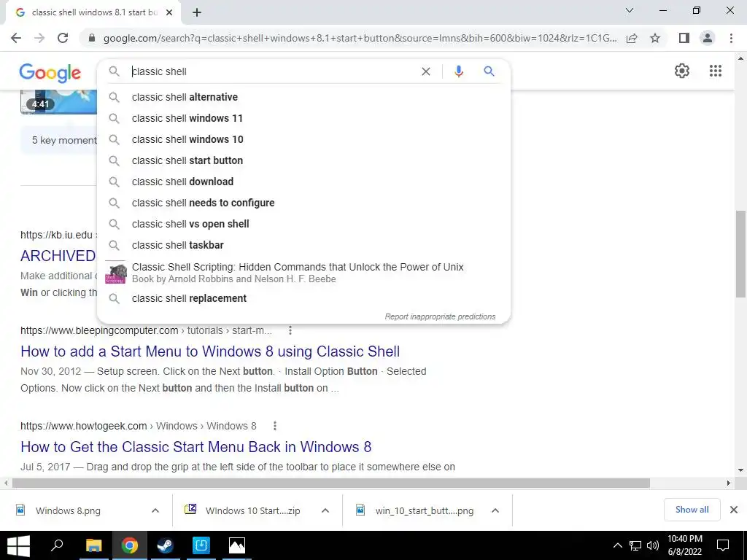Expand options for win_10_start_butt png

pyautogui.click(x=495, y=510)
